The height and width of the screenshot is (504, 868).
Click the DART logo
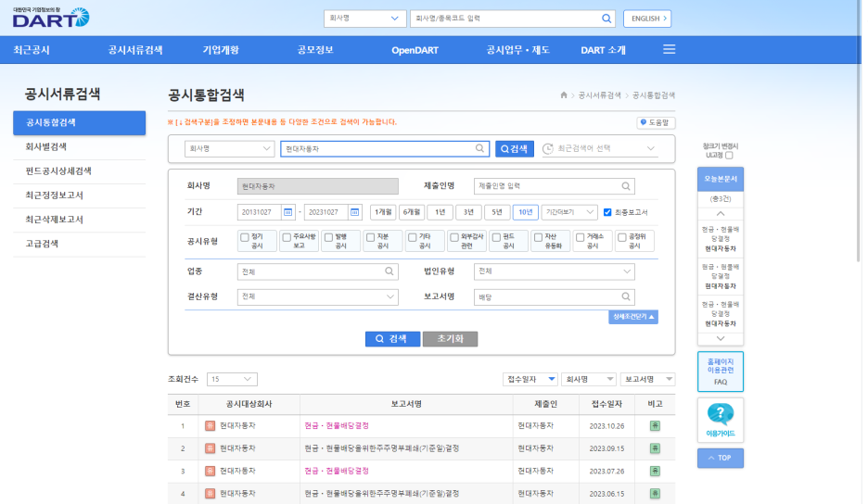click(51, 18)
